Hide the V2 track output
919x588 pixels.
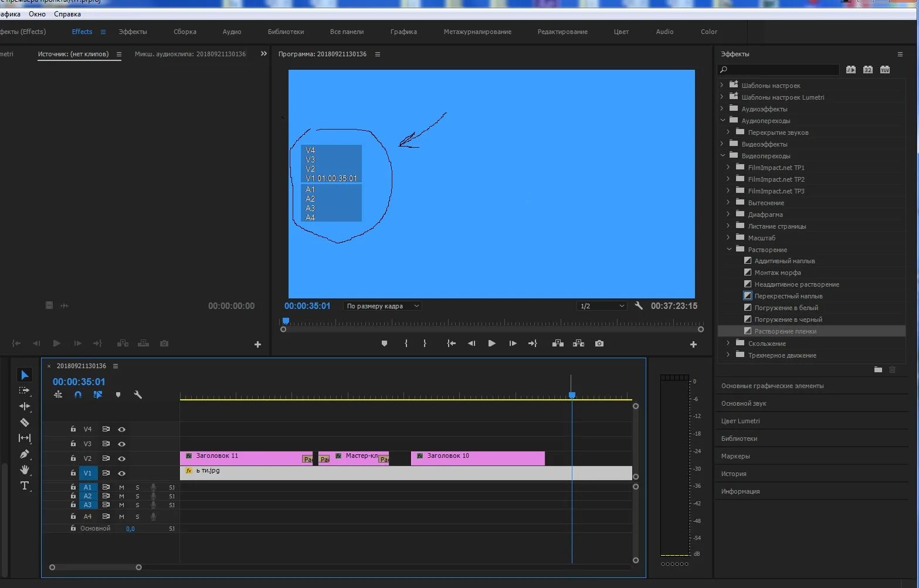coord(122,458)
